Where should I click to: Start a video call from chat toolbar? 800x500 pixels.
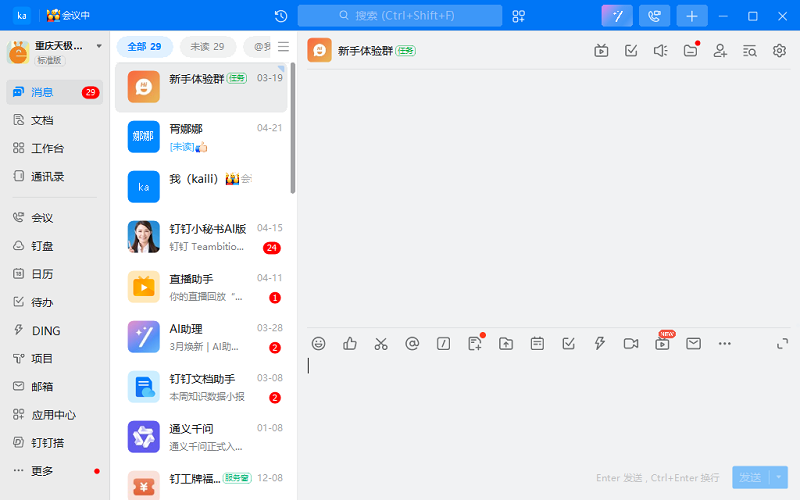631,343
